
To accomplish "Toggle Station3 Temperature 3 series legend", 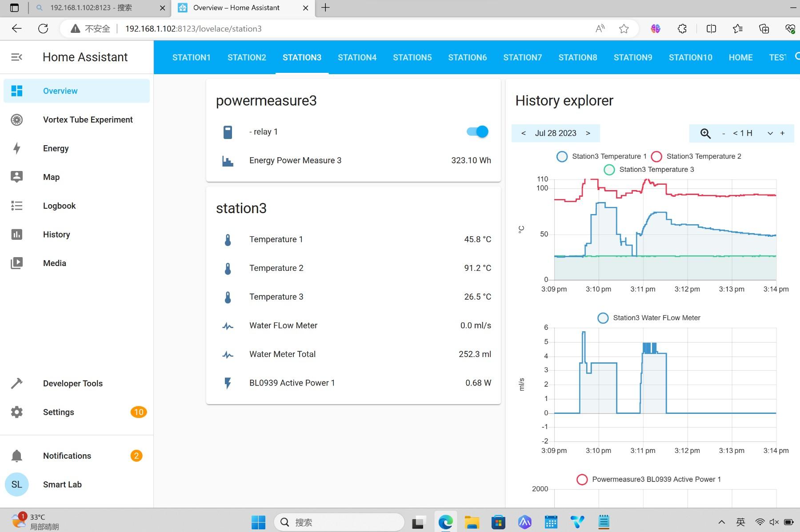I will [x=649, y=169].
